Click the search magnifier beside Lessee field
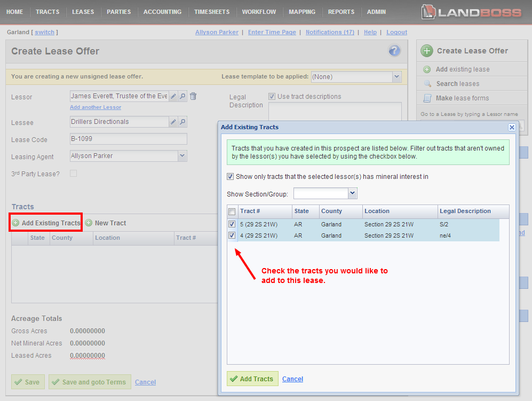The height and width of the screenshot is (401, 532). pos(182,122)
